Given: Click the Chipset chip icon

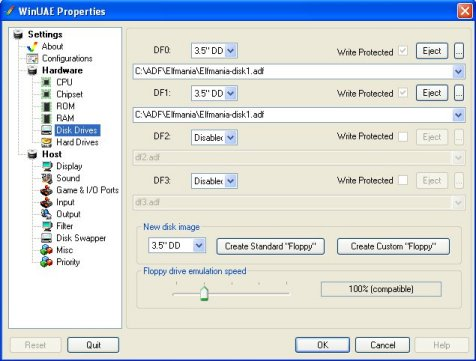Looking at the screenshot, I should [x=46, y=94].
